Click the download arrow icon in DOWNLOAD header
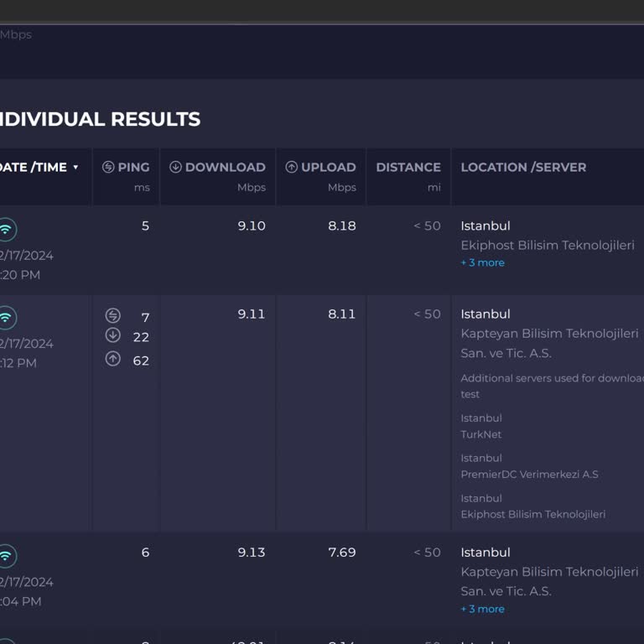This screenshot has height=644, width=644. [x=175, y=167]
